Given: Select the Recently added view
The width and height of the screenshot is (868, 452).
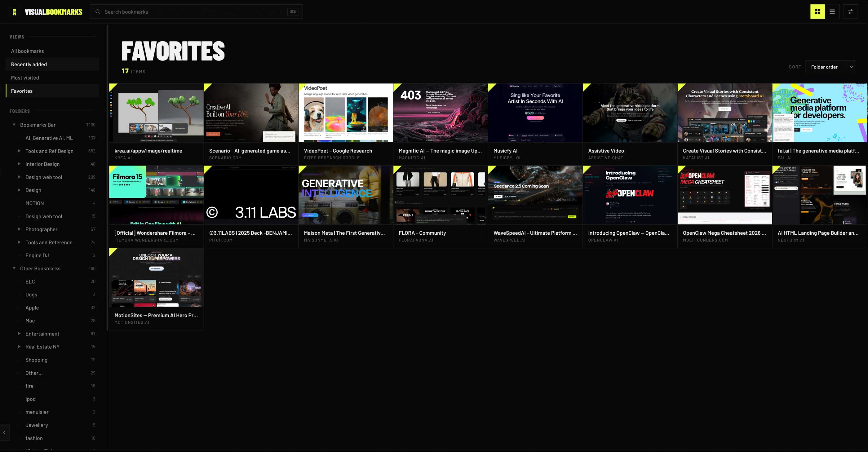Looking at the screenshot, I should pyautogui.click(x=53, y=64).
